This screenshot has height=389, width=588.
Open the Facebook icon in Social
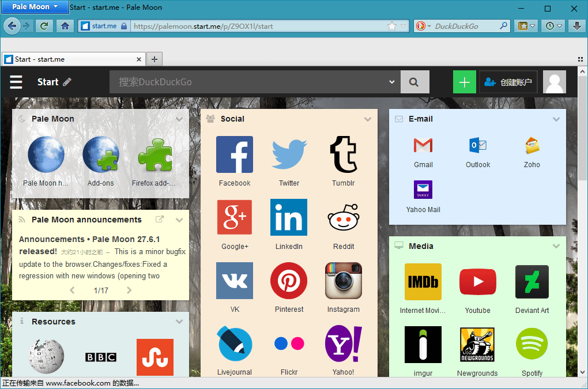234,154
